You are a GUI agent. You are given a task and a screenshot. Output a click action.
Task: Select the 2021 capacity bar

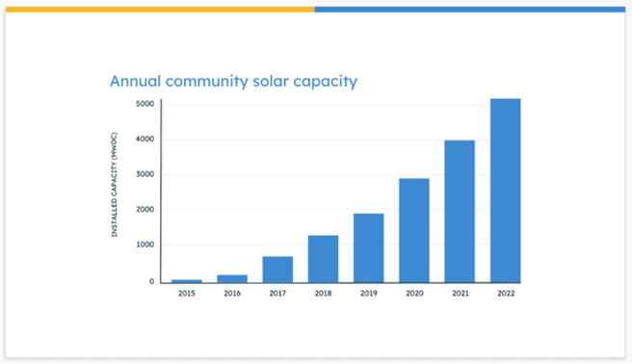[x=460, y=212]
